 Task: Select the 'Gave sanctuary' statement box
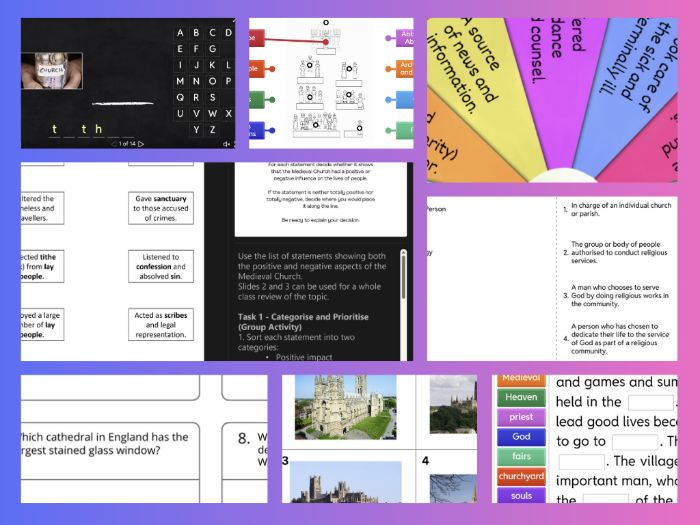coord(161,208)
